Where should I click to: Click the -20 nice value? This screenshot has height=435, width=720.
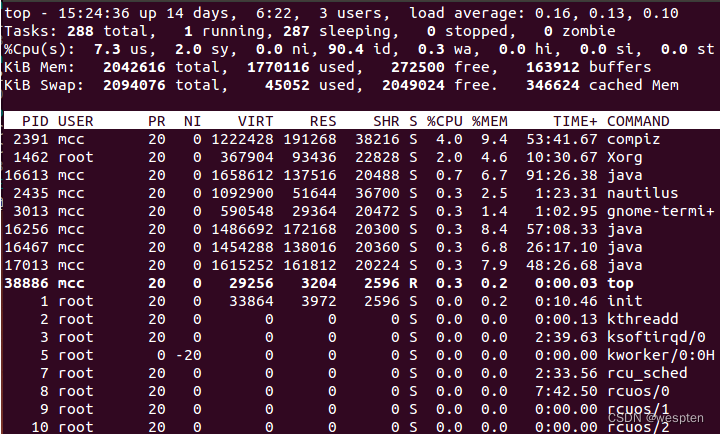click(188, 356)
